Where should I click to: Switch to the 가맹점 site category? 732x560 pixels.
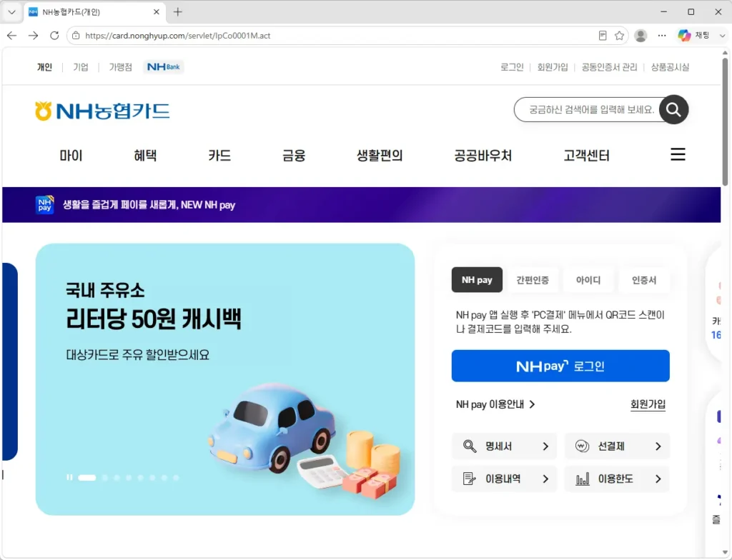[120, 67]
